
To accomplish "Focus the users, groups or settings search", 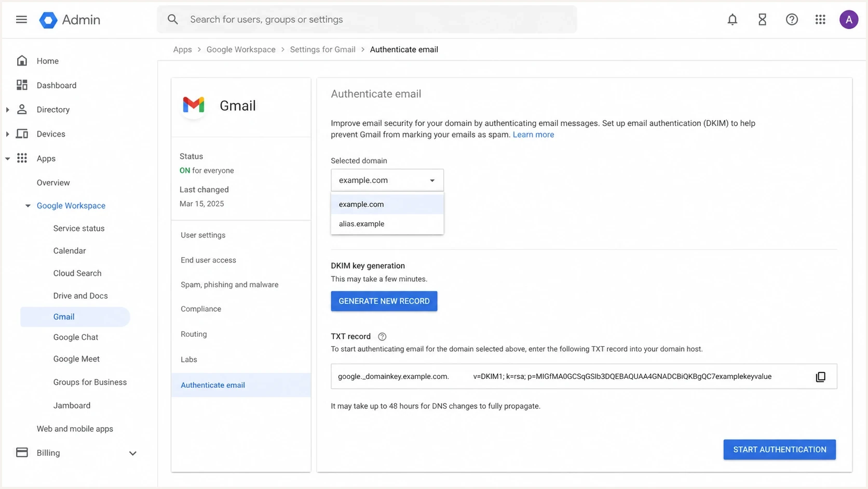I will click(x=367, y=20).
